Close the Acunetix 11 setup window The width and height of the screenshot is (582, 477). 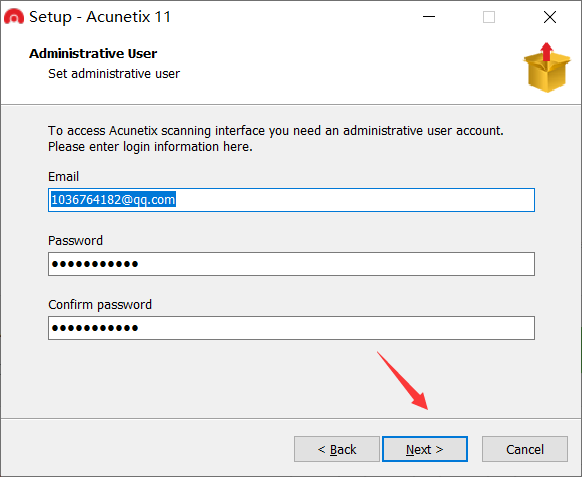(x=550, y=17)
